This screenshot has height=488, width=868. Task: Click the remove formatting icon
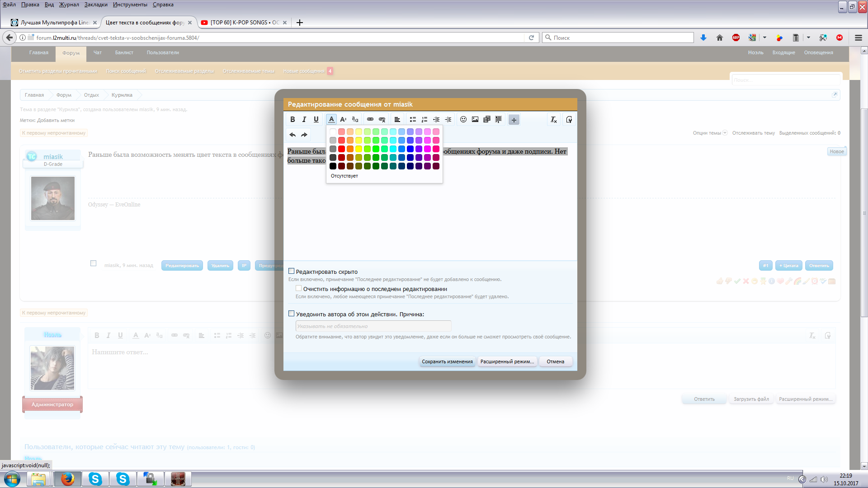click(553, 120)
